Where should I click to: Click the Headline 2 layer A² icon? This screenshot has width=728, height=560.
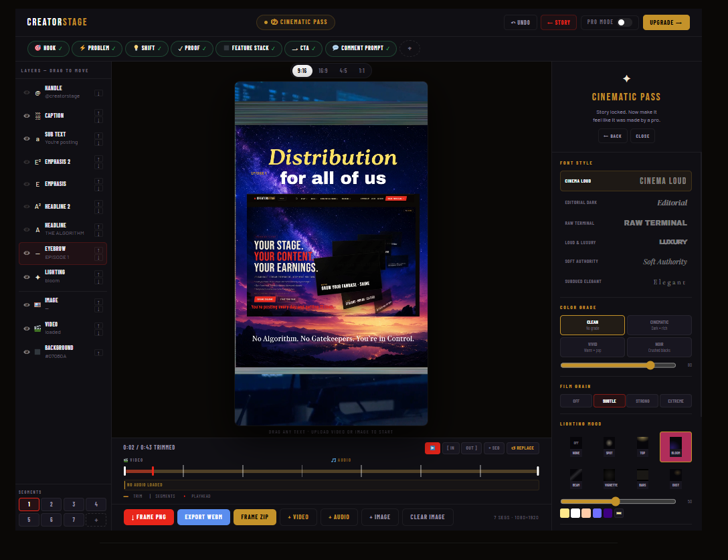tap(37, 207)
